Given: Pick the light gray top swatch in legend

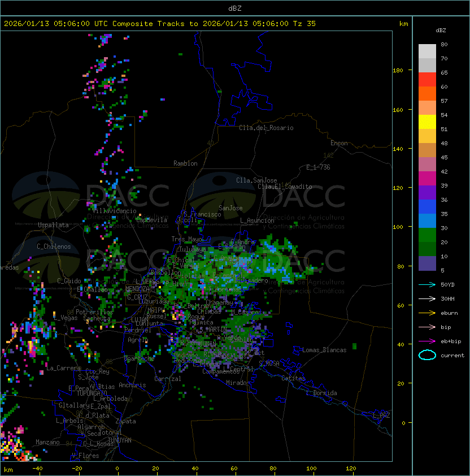Looking at the screenshot, I should [427, 51].
